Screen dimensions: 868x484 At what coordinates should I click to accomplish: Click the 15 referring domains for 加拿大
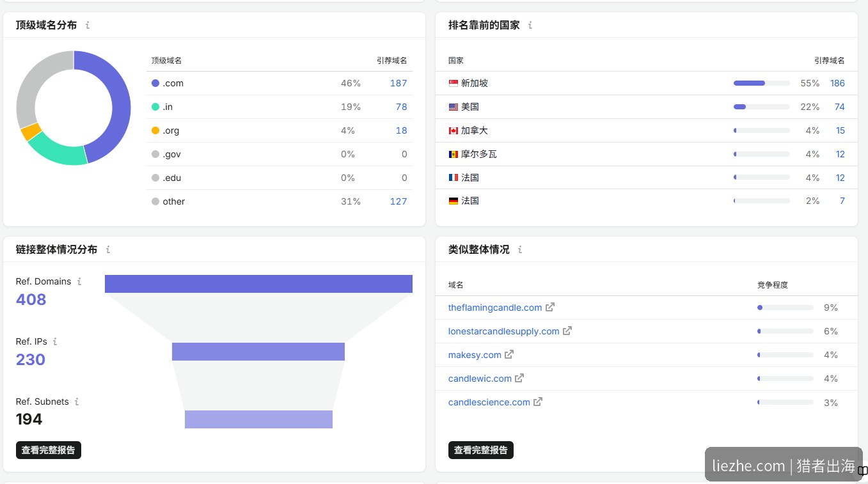coord(840,130)
